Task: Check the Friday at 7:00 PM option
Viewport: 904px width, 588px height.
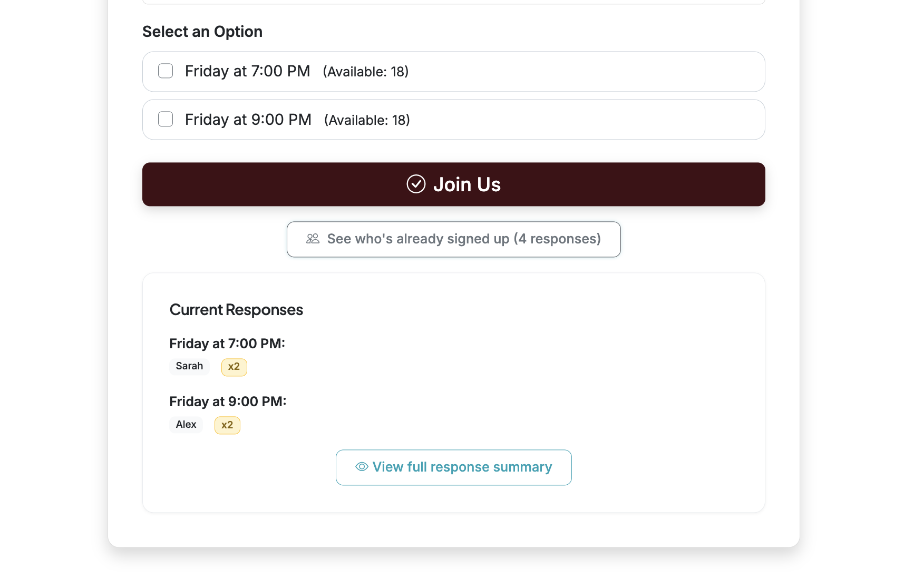Action: [x=165, y=71]
